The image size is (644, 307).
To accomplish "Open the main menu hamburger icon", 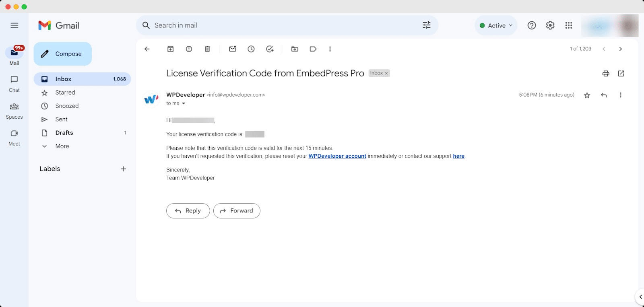I will [14, 25].
